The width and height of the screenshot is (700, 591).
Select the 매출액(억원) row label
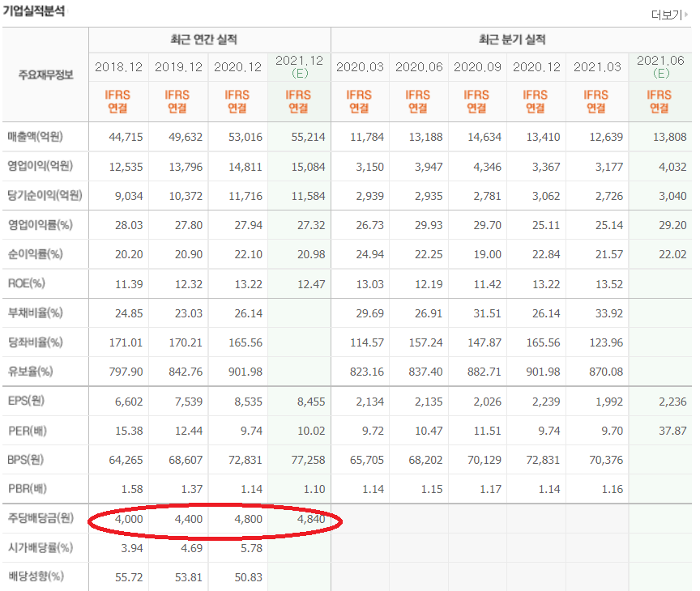36,137
